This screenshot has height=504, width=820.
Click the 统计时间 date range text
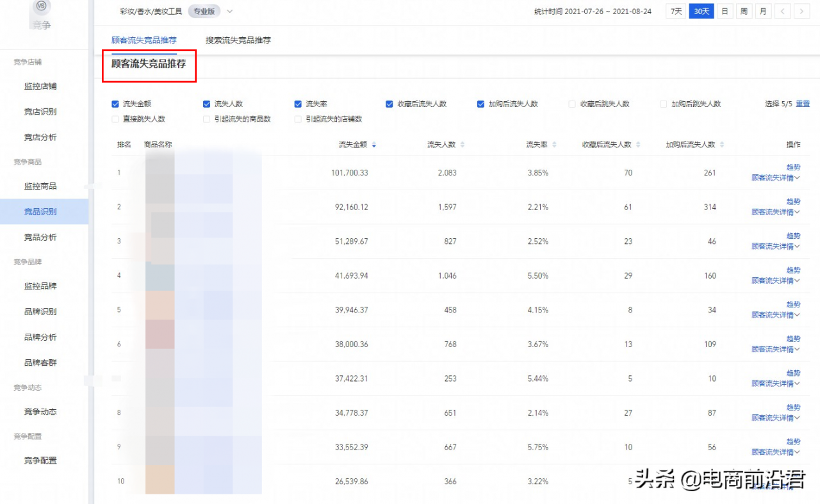coord(593,11)
